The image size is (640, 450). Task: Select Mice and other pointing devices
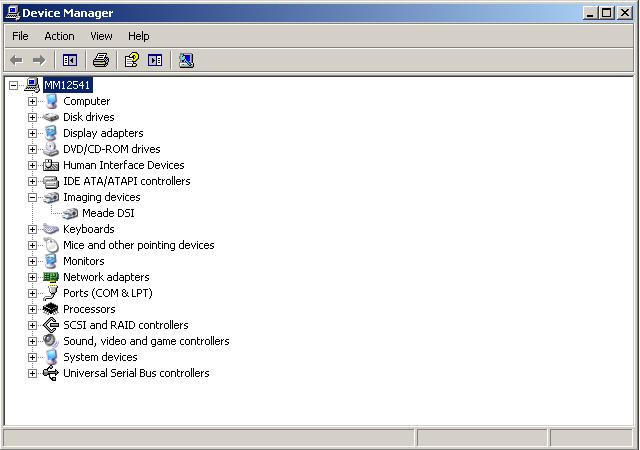point(138,245)
